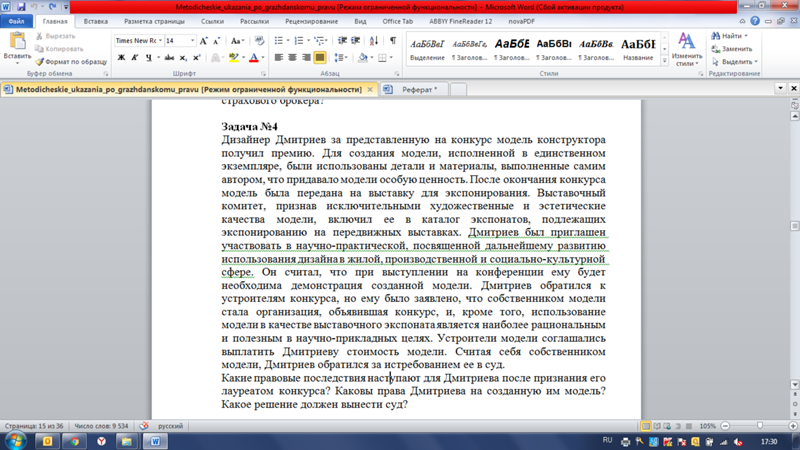This screenshot has height=450, width=800.
Task: Toggle justified text alignment
Action: (x=320, y=58)
